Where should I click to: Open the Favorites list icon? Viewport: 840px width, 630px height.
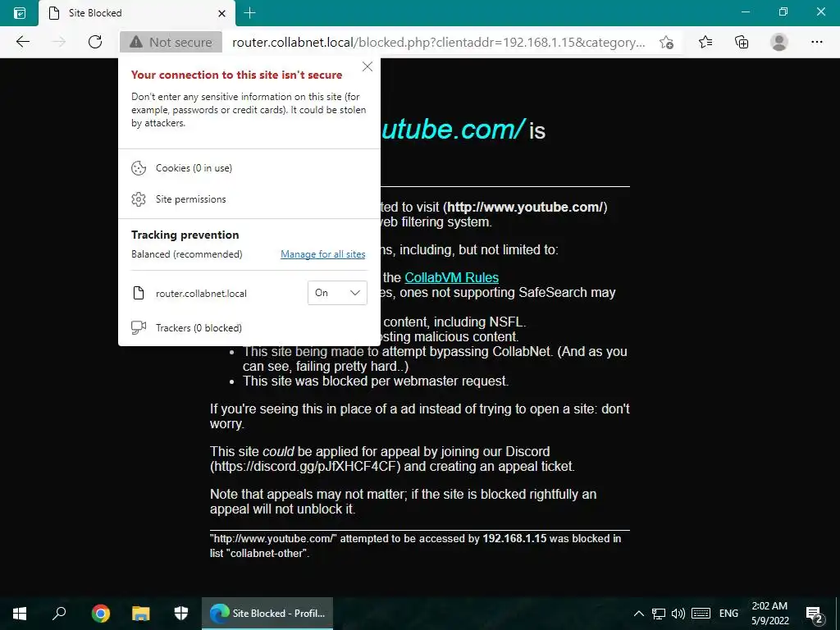point(705,42)
